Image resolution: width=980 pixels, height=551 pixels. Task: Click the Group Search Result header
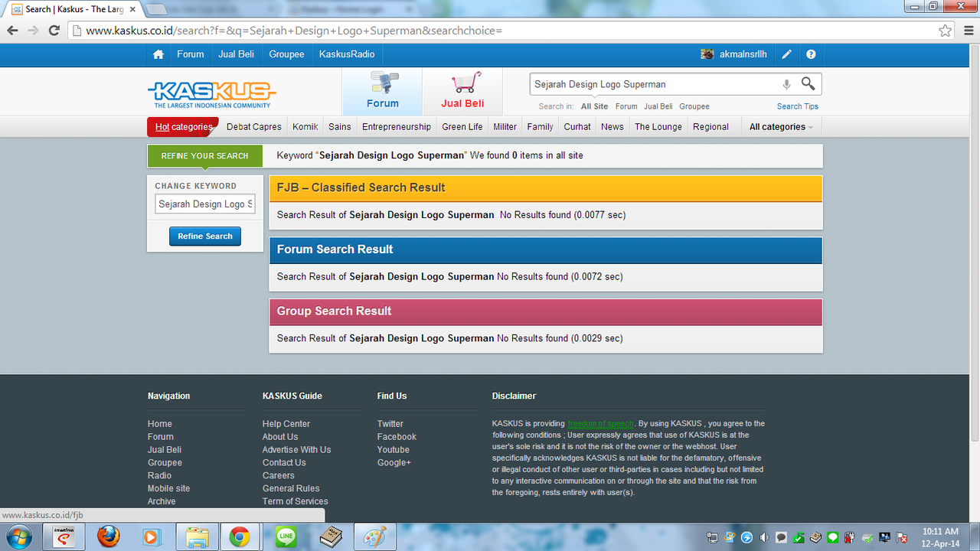(546, 311)
